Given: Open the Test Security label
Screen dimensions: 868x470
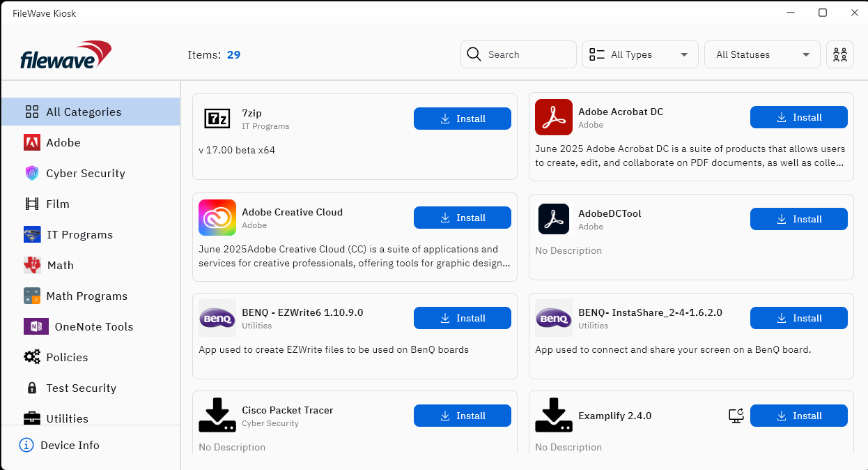Looking at the screenshot, I should [81, 388].
